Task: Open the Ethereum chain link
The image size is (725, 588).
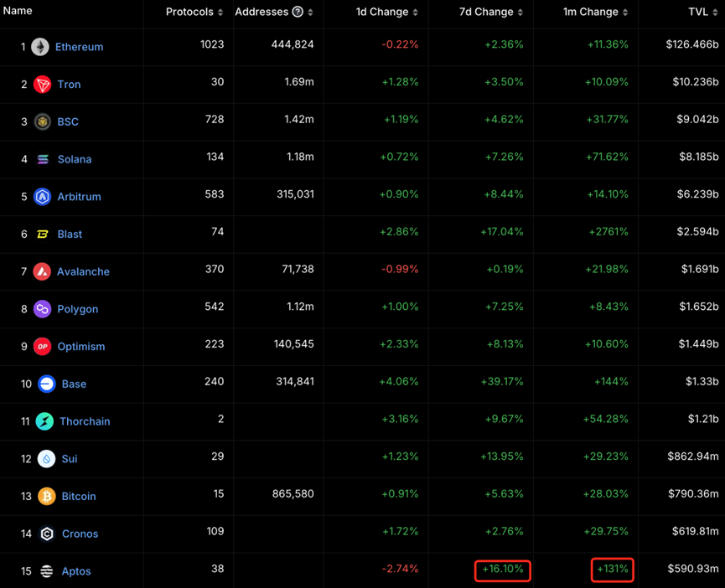Action: click(x=79, y=47)
